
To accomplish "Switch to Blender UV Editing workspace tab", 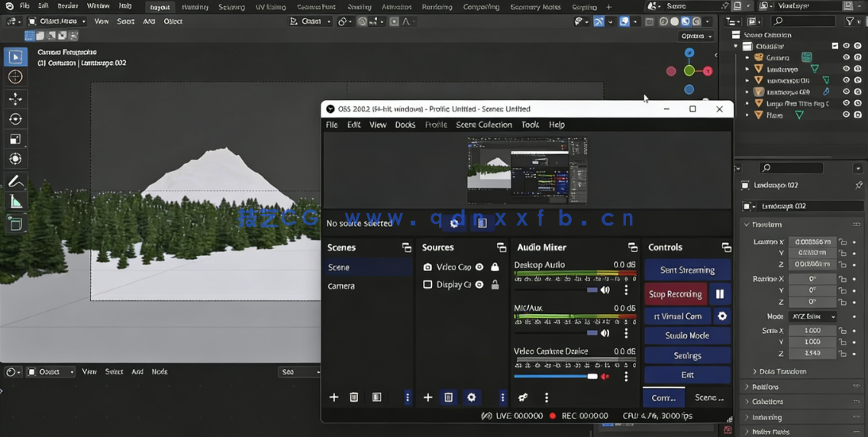I will 271,7.
